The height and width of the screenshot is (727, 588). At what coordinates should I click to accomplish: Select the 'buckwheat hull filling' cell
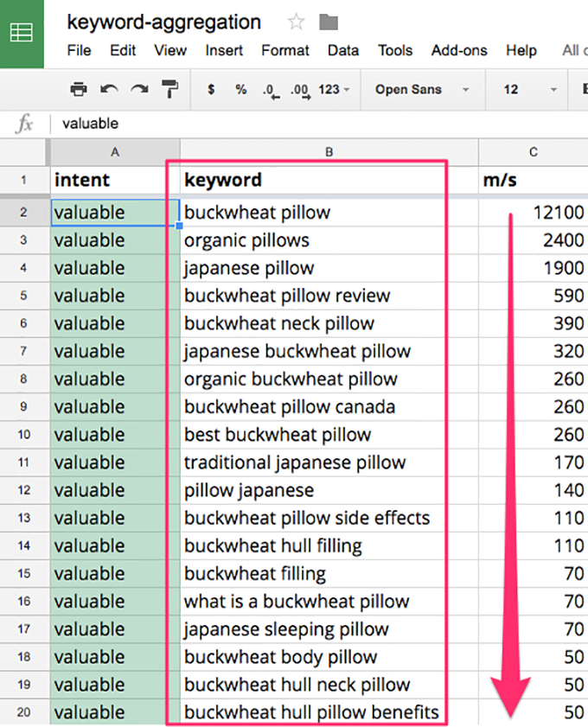(329, 545)
